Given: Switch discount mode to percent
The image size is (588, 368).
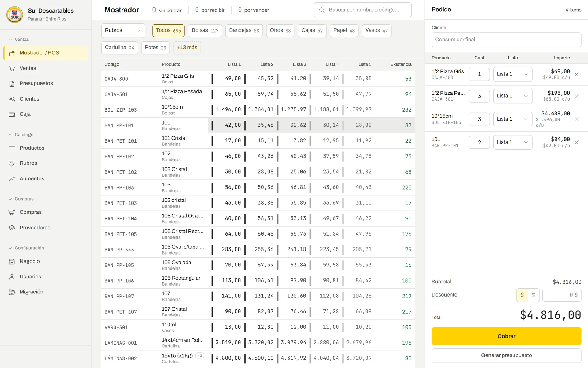Looking at the screenshot, I should coord(533,295).
